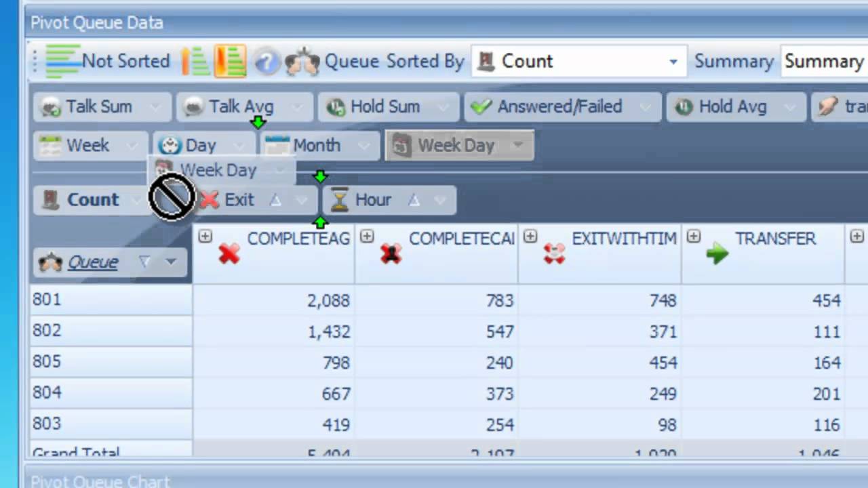The height and width of the screenshot is (488, 868).
Task: Expand the TRANSFER column plus box
Action: point(693,236)
